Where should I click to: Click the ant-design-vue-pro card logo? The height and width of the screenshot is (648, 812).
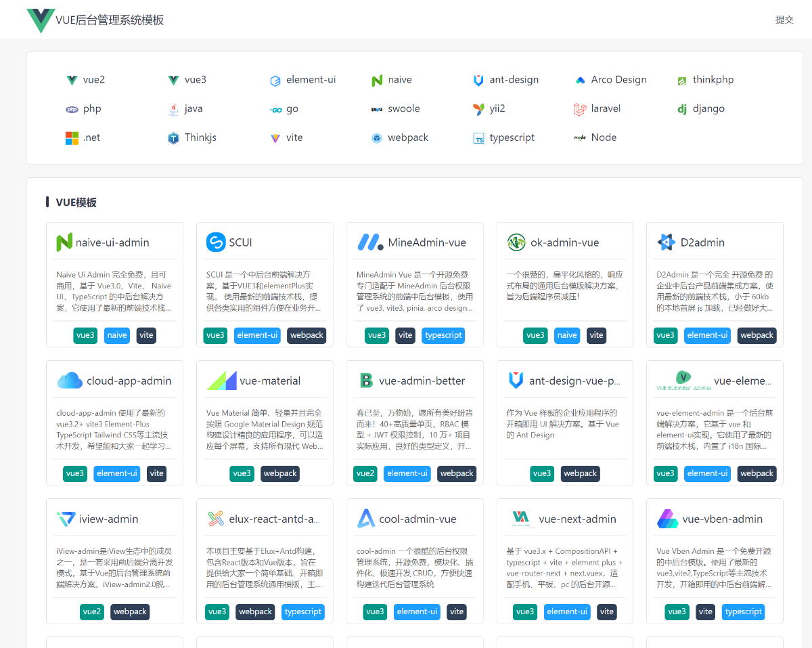coord(516,380)
